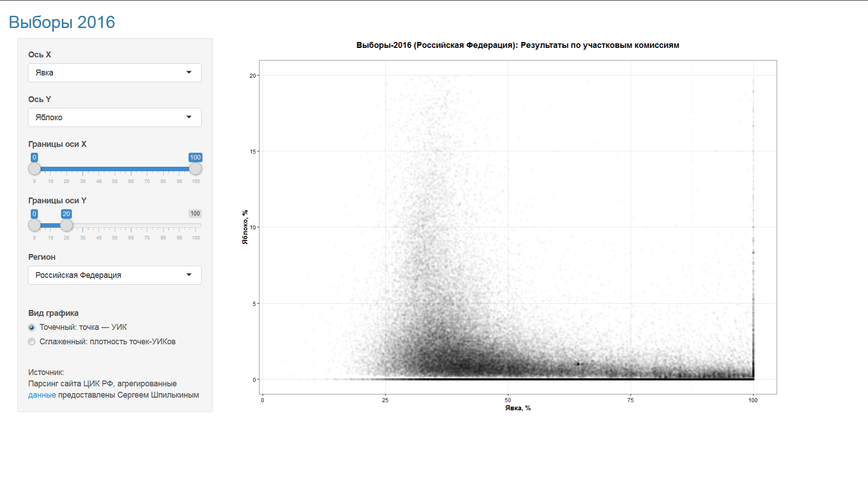Click the X axis slider track near 50
868x488 pixels.
[x=115, y=169]
